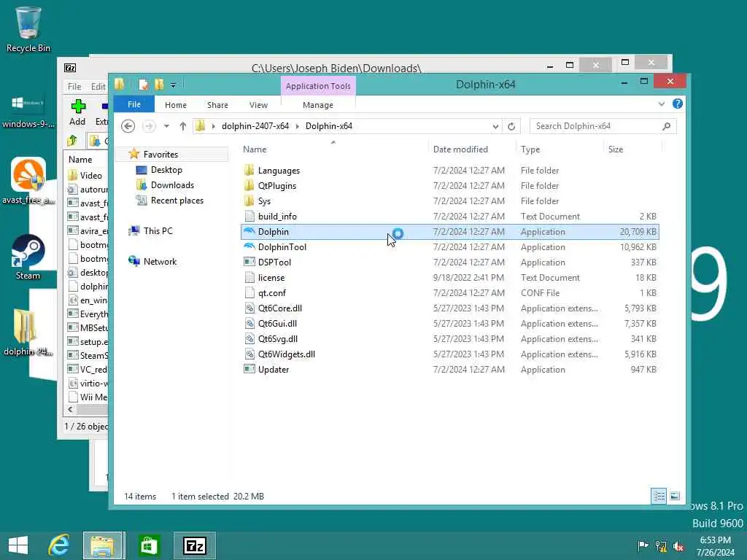Viewport: 747px width, 560px height.
Task: Click the 7-Zip horizontal scrollbar left arrow
Action: (x=71, y=410)
